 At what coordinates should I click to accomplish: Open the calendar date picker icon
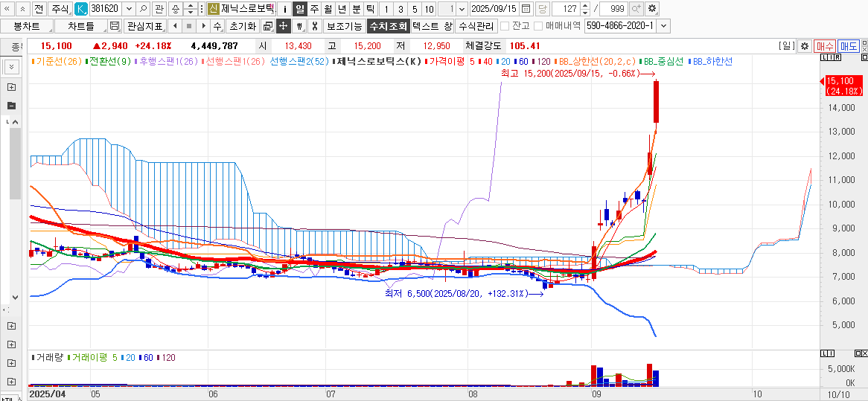(526, 9)
